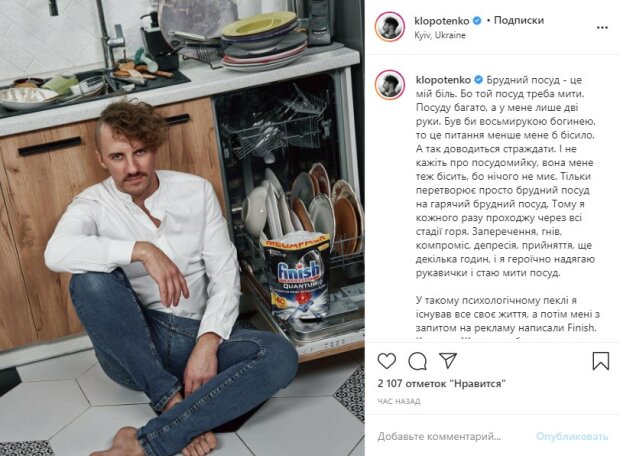Click the verified badge next to caption username

tap(478, 80)
